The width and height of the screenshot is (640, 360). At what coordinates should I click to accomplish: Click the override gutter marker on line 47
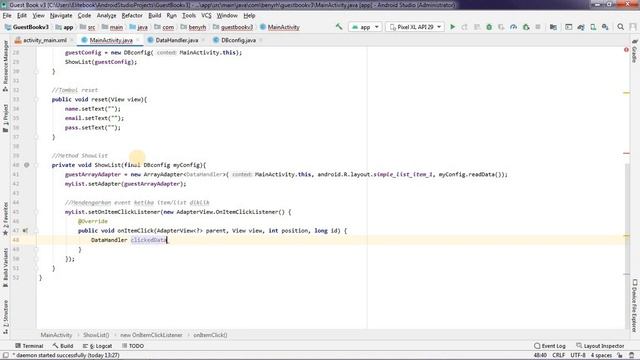coord(25,231)
